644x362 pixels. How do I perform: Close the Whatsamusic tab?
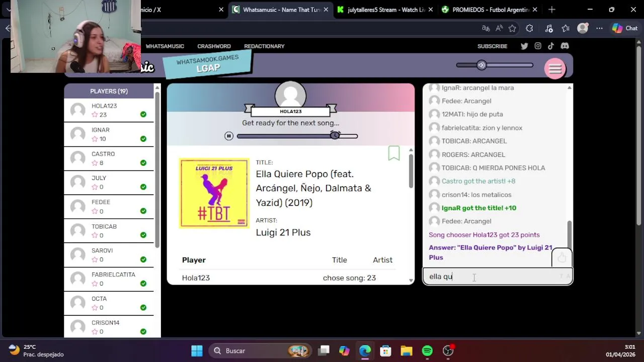click(x=326, y=10)
